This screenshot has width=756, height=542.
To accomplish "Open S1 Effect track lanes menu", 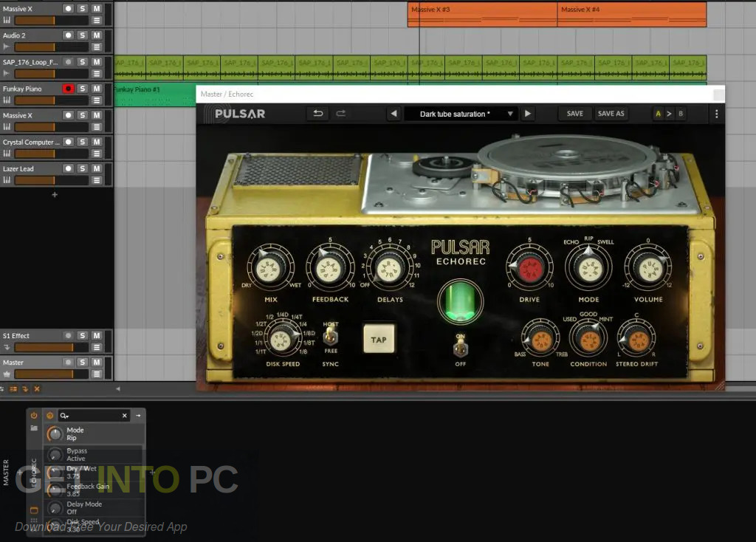I will click(97, 347).
